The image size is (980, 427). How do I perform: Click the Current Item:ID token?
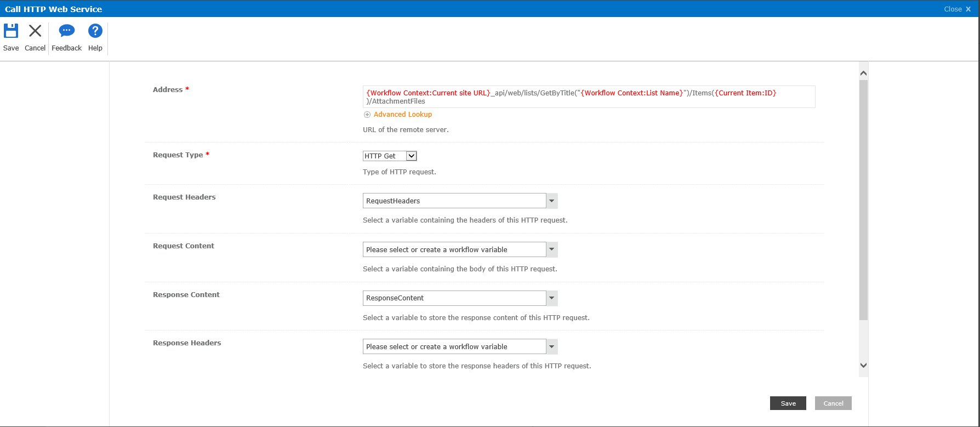pyautogui.click(x=745, y=93)
